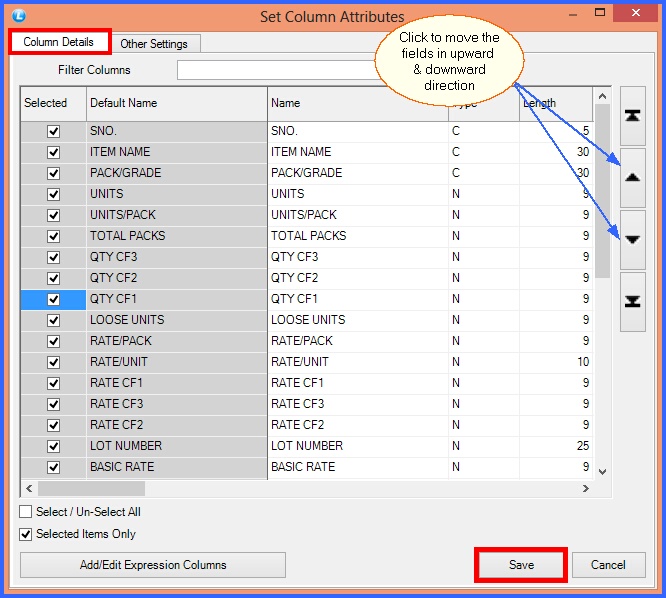The image size is (666, 598).
Task: Uncheck the LOT NUMBER row checkbox
Action: coord(54,446)
